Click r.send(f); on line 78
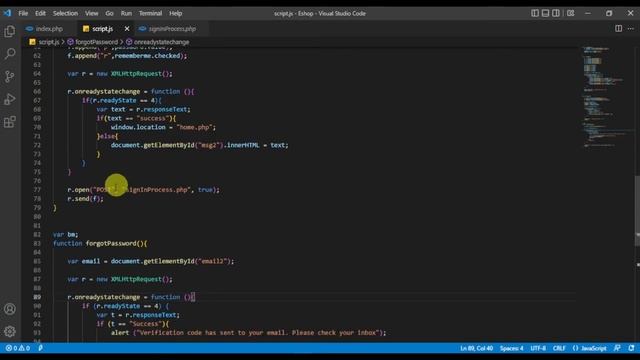 pyautogui.click(x=85, y=199)
